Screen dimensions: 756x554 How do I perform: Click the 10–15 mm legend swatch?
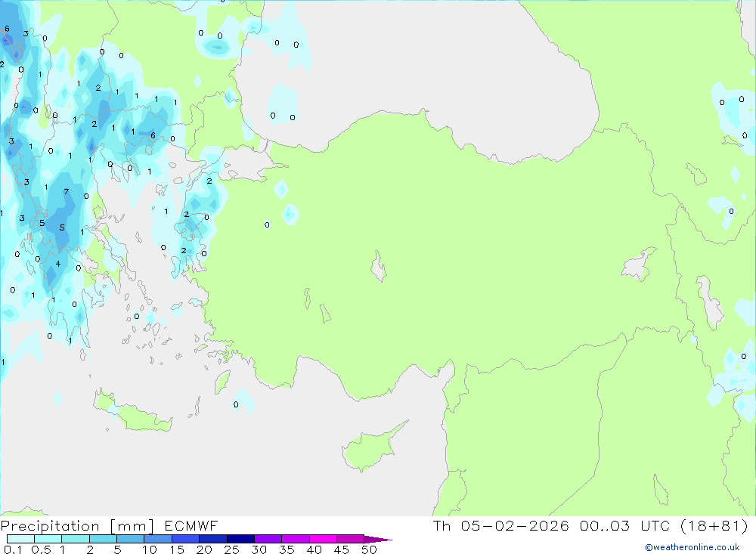(158, 539)
